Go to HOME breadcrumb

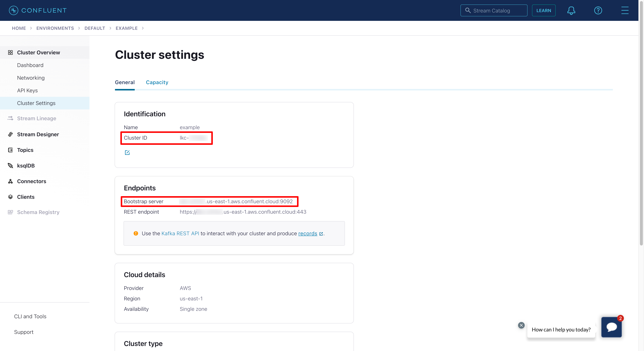(x=19, y=28)
